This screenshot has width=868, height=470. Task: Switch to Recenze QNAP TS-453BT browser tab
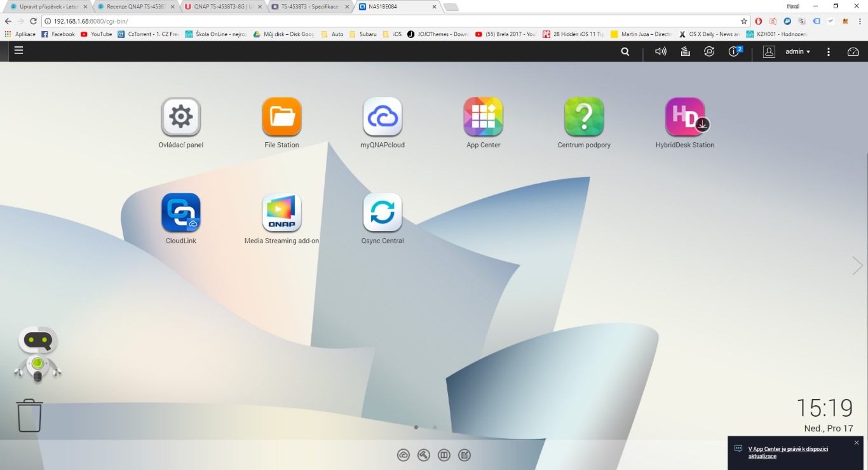point(136,6)
